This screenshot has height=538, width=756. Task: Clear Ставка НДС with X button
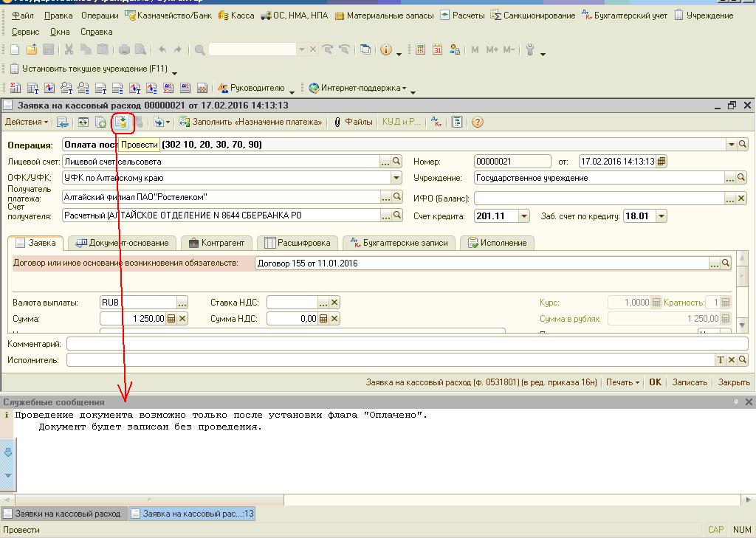[334, 303]
